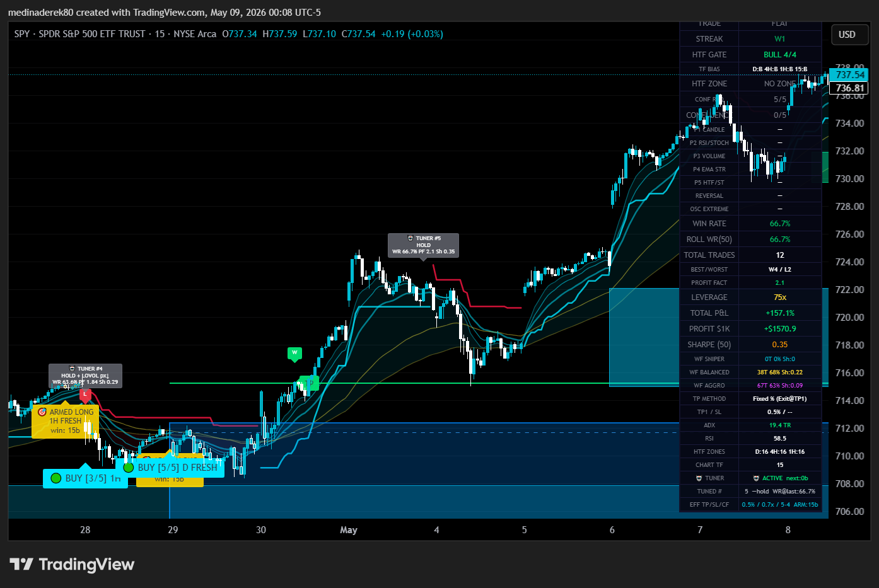Click the STREAK W1 value cell

780,39
